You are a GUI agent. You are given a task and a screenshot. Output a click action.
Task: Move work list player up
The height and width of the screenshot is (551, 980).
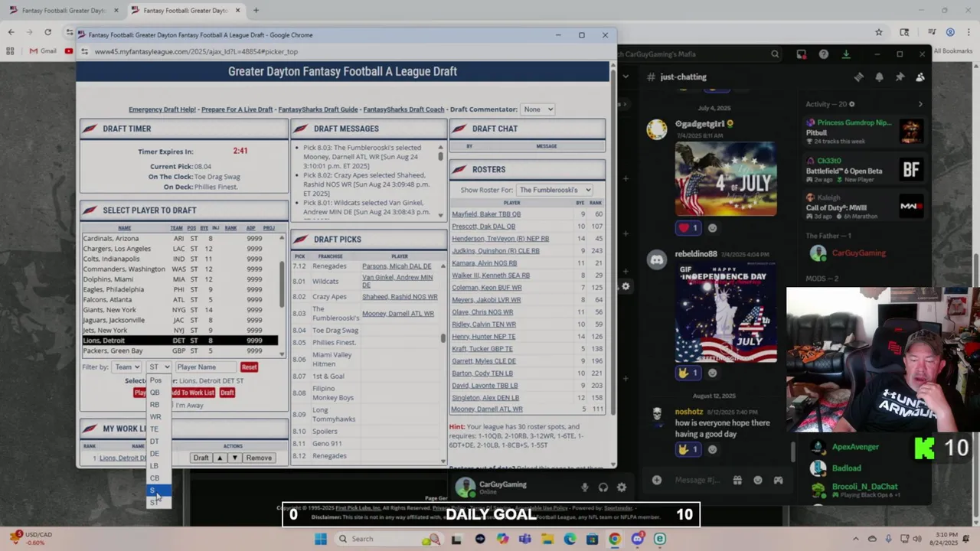point(220,458)
